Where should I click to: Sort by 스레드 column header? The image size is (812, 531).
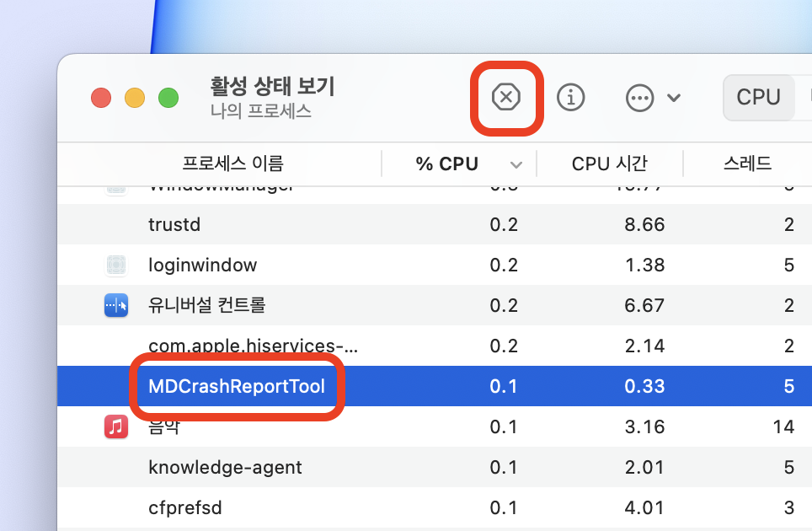(747, 164)
